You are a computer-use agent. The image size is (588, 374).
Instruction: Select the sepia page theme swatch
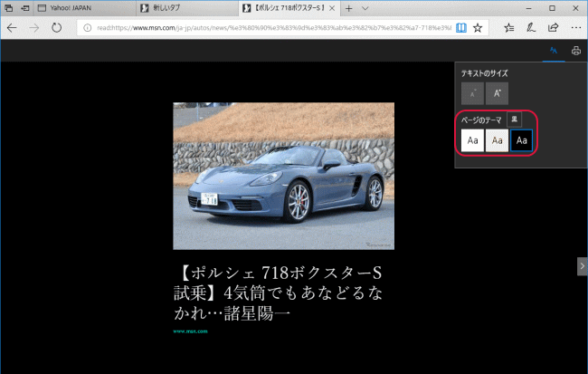pyautogui.click(x=497, y=140)
